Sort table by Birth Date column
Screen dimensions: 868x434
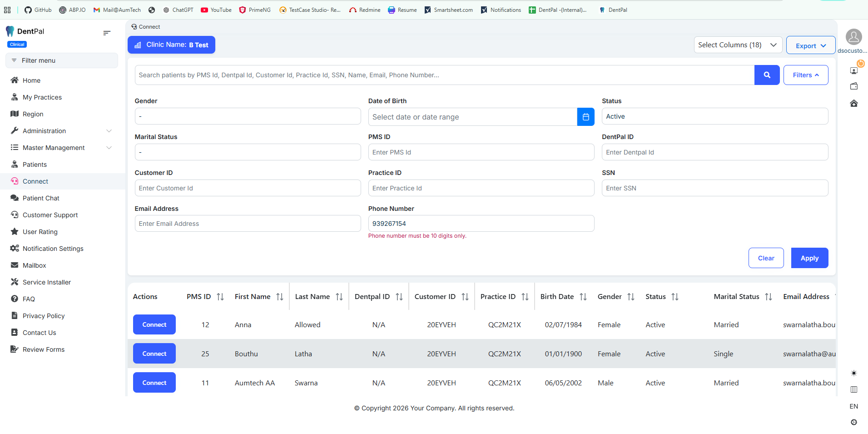click(583, 297)
